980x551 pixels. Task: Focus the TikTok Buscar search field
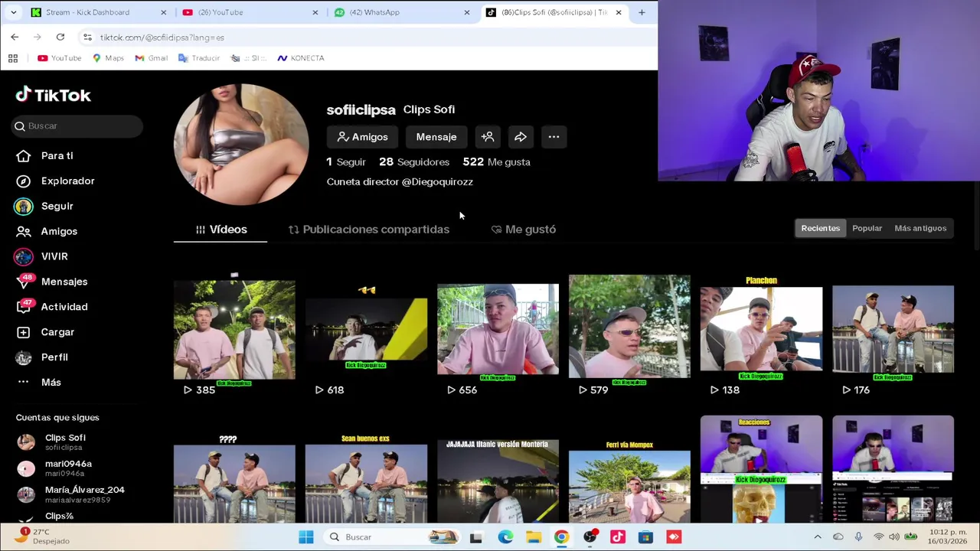point(77,126)
